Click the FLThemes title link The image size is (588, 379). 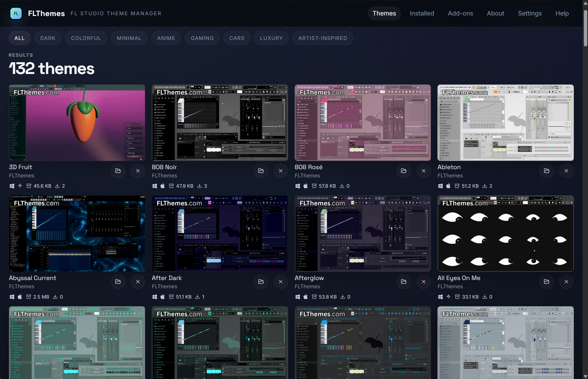coord(46,13)
